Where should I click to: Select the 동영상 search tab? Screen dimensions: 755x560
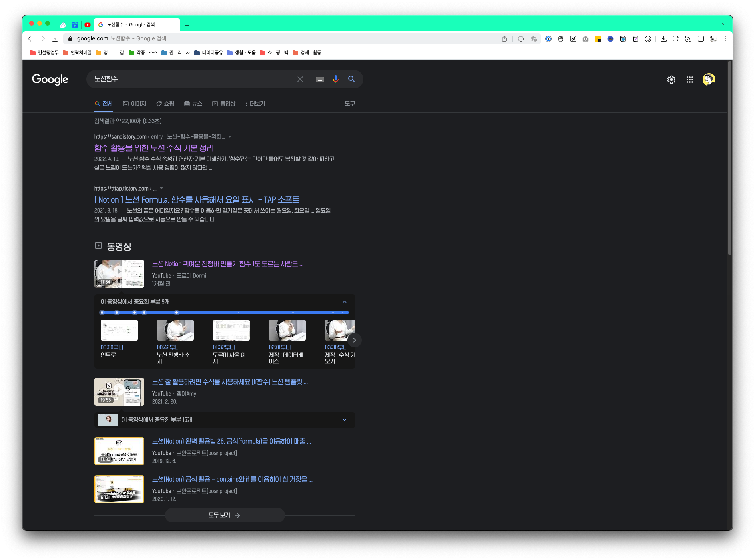click(224, 104)
